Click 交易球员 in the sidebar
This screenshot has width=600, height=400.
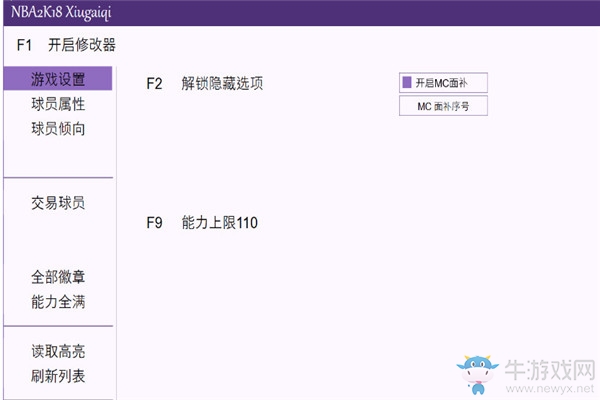pyautogui.click(x=58, y=203)
